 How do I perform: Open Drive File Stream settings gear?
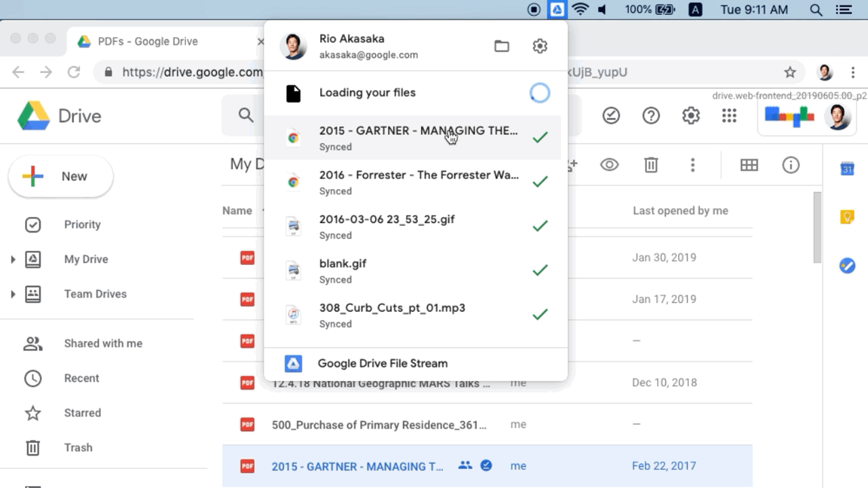click(540, 46)
